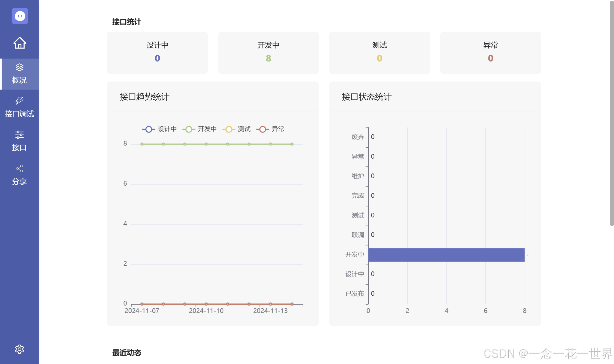Click the 开发中 statistics card showing 8
The width and height of the screenshot is (614, 364).
(x=268, y=53)
